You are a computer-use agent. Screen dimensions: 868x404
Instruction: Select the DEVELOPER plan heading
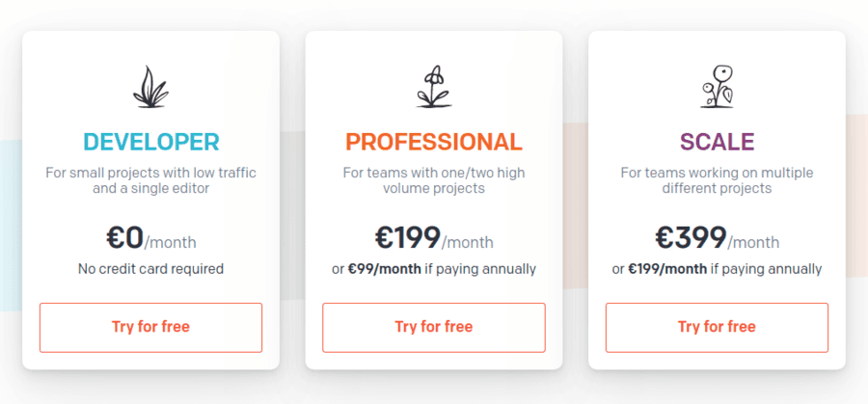click(151, 143)
